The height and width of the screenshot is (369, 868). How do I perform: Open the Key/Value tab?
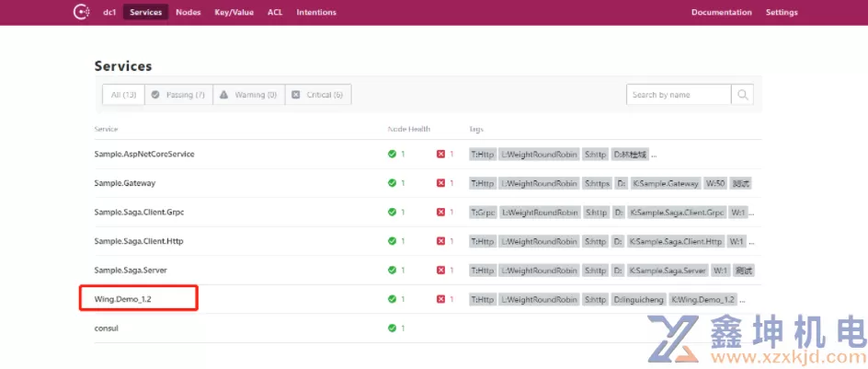click(234, 12)
